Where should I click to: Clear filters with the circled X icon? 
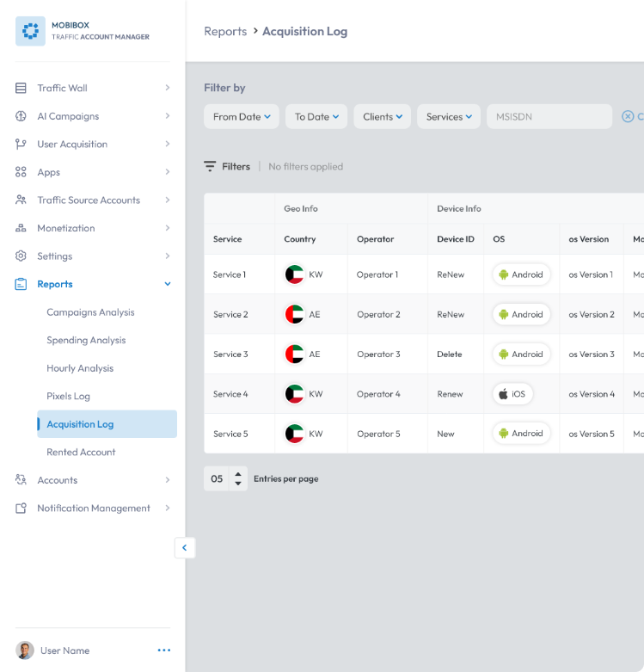click(628, 116)
